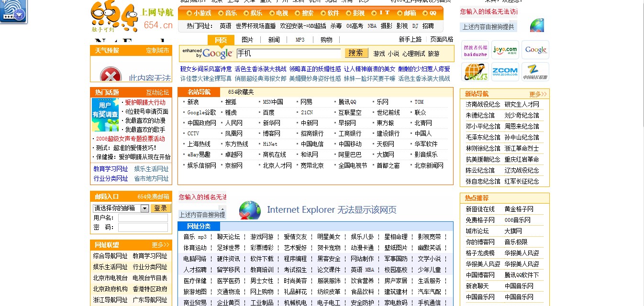Switch to the 图片 search tab
The width and height of the screenshot is (644, 306).
[247, 40]
